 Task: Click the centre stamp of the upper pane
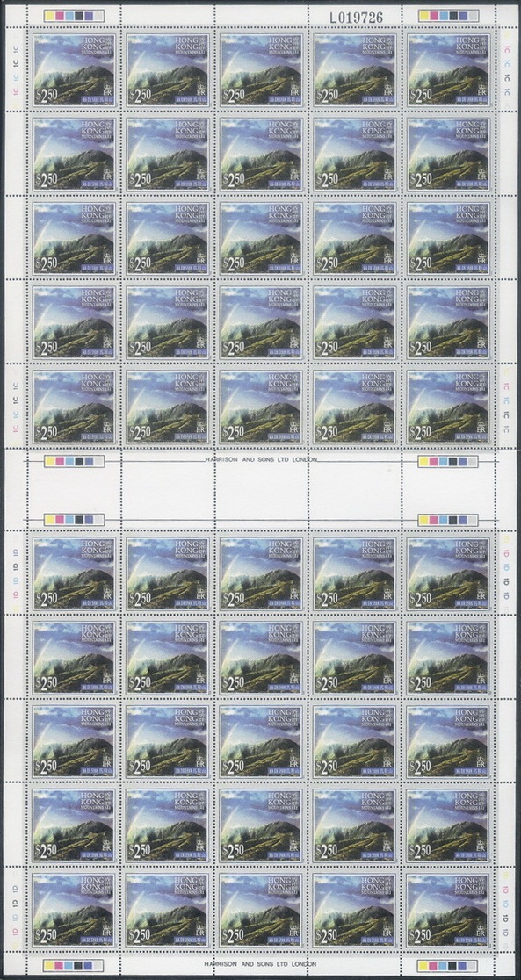point(261,238)
